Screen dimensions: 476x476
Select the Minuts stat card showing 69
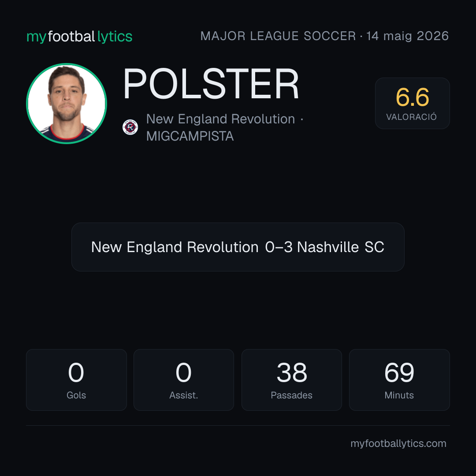(x=399, y=380)
